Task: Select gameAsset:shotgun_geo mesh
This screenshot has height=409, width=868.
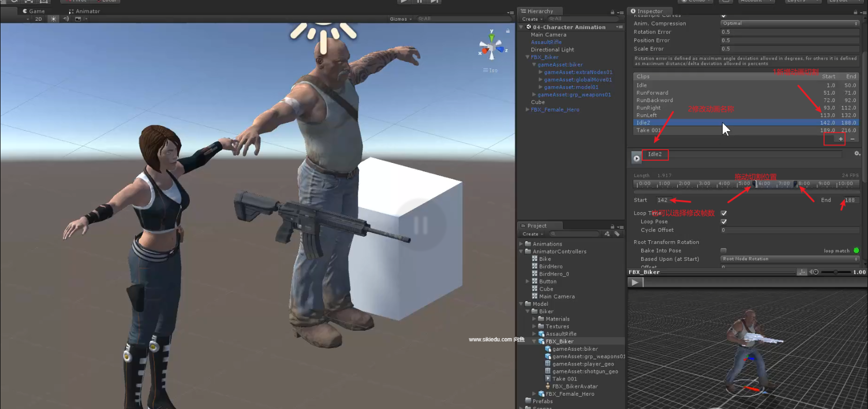Action: pos(585,371)
